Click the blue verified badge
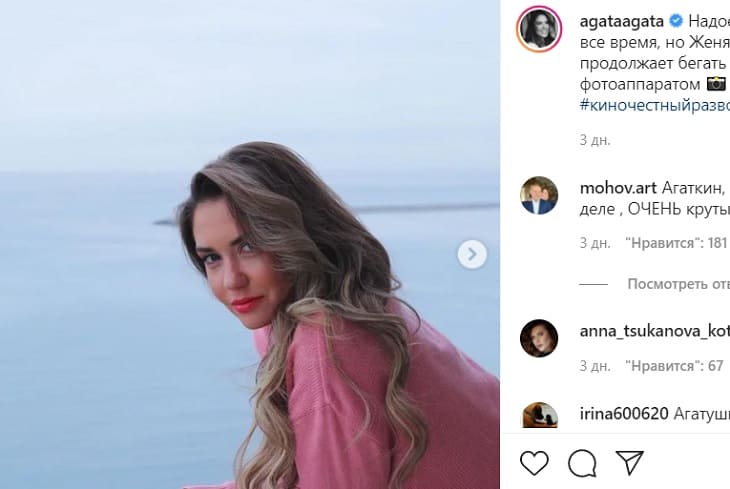This screenshot has height=489, width=730. click(x=676, y=20)
